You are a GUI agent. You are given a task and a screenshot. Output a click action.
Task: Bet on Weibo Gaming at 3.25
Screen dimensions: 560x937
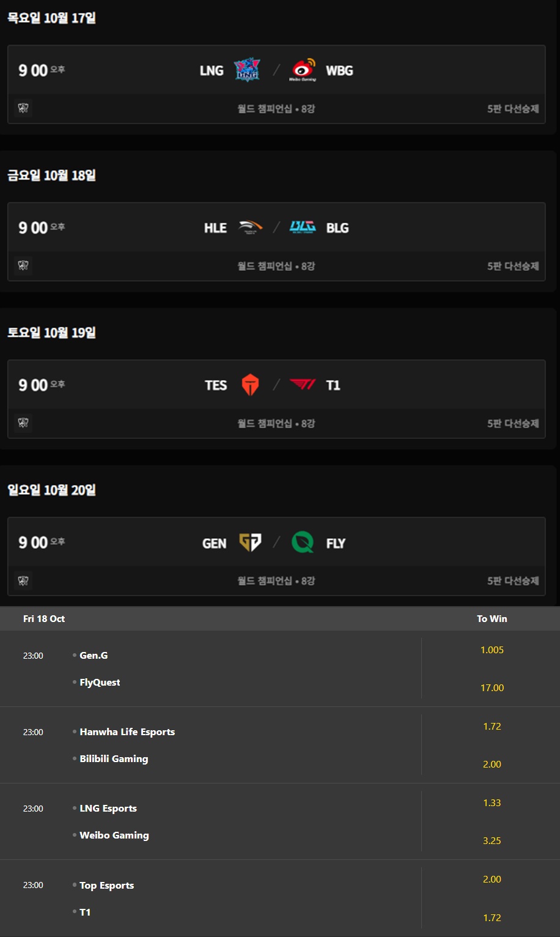492,840
